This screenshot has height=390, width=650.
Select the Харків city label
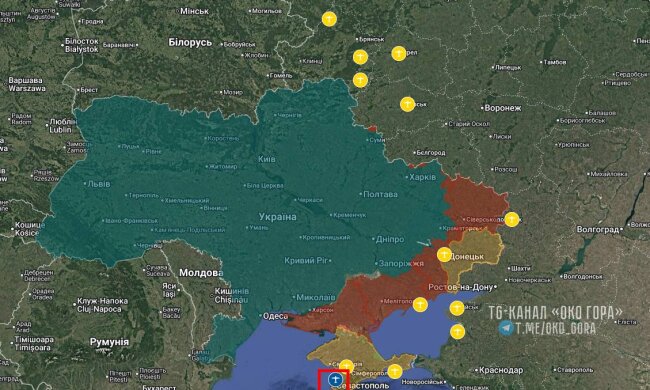click(423, 177)
